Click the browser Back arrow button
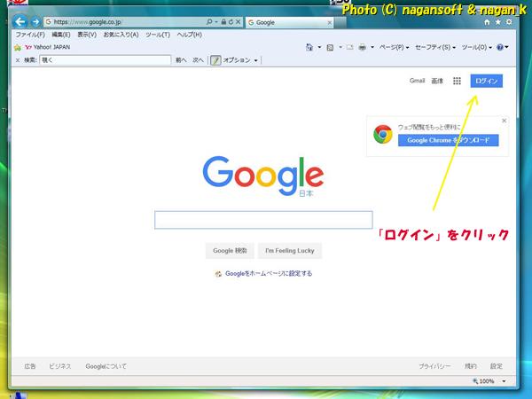 (20, 20)
